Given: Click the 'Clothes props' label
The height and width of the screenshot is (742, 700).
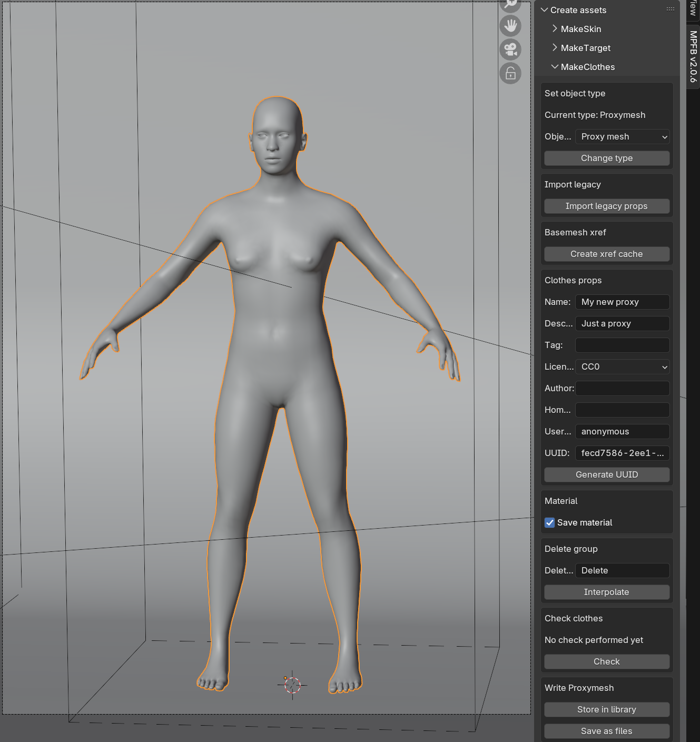Looking at the screenshot, I should pyautogui.click(x=573, y=280).
